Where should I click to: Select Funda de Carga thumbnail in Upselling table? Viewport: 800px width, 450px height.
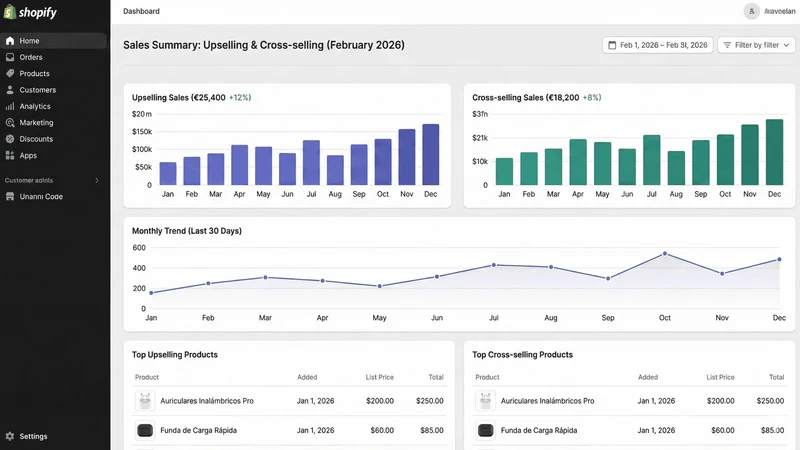[x=145, y=431]
